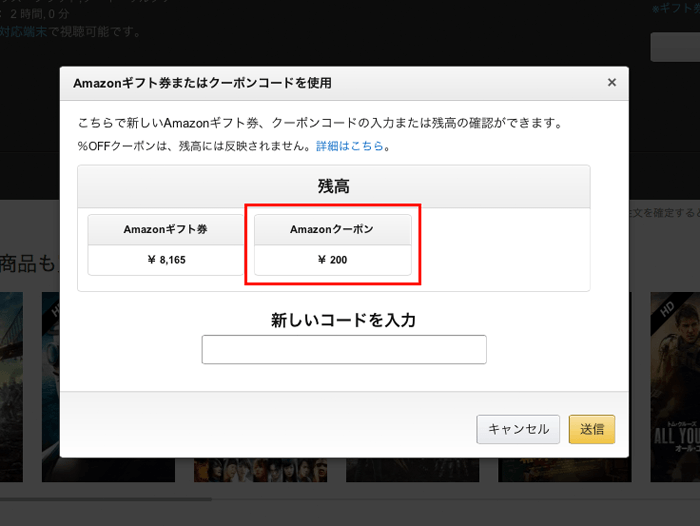700x526 pixels.
Task: Click the horizontal scrollbar under the movie row
Action: coord(106,499)
